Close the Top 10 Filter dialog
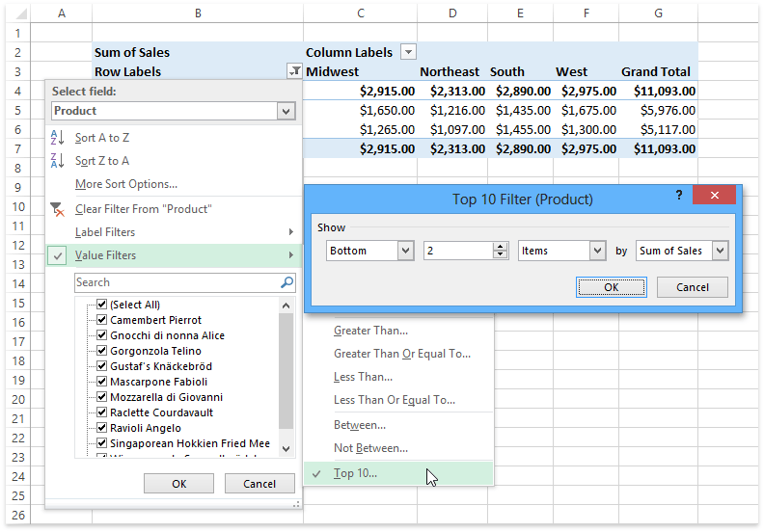The width and height of the screenshot is (764, 532). pyautogui.click(x=714, y=196)
